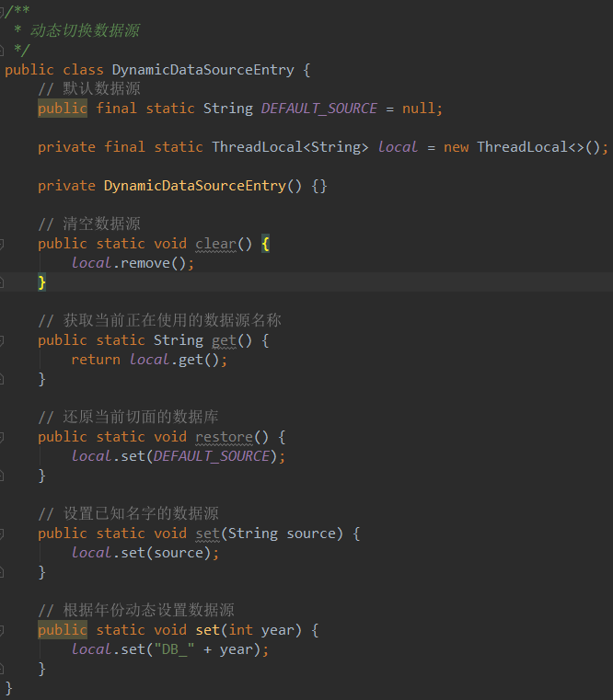Collapse the clear() method fold marker
Viewport: 613px width, 700px height.
[x=1, y=244]
